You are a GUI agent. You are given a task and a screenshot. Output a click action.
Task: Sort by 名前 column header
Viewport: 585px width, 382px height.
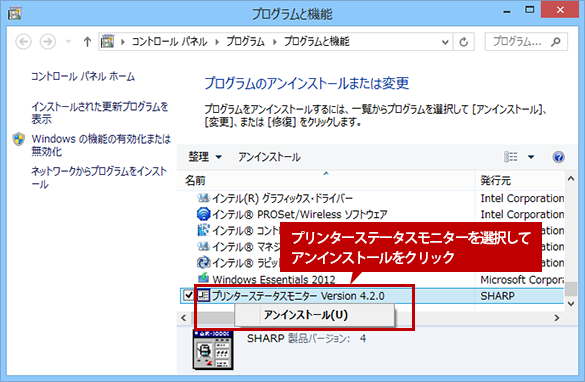pos(326,181)
